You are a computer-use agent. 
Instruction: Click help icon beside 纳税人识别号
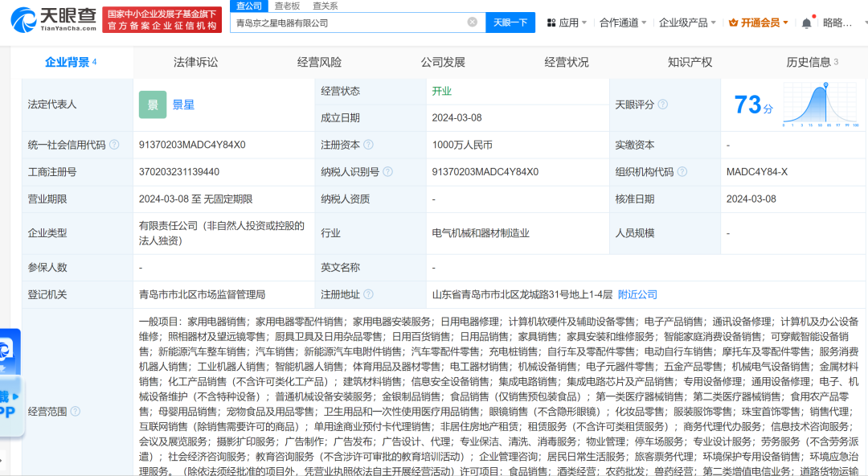pos(387,172)
